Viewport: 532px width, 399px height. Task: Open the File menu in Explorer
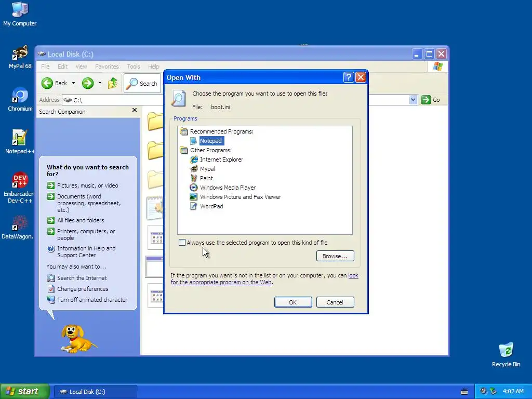(x=45, y=66)
